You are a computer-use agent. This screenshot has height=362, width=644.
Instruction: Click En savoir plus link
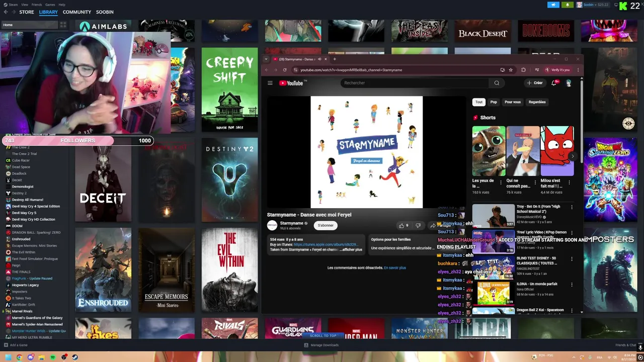click(395, 268)
